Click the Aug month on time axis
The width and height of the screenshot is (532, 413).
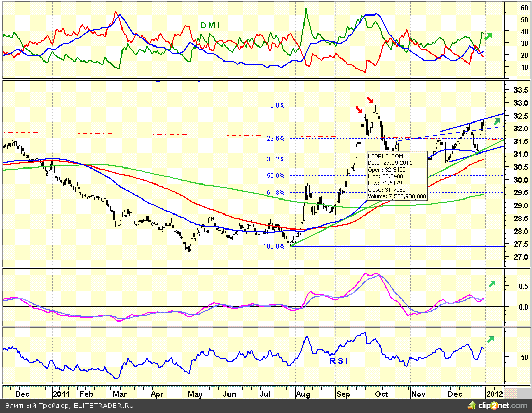(303, 393)
